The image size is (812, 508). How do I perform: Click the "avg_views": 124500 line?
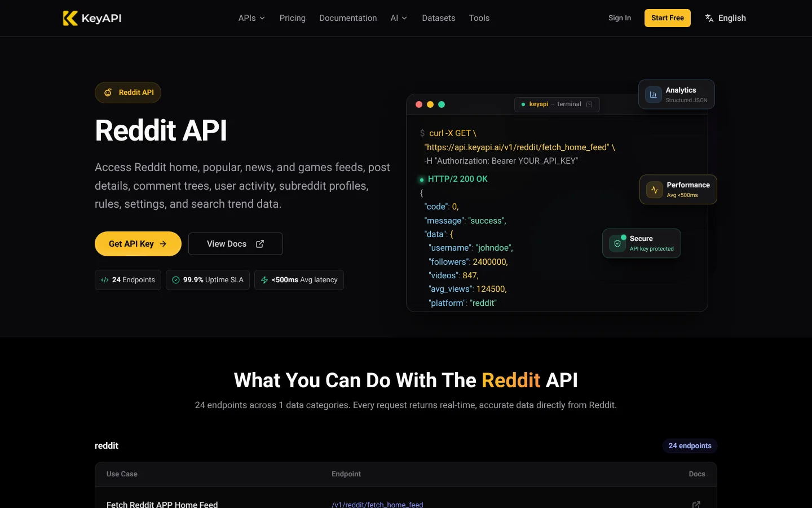tap(468, 289)
